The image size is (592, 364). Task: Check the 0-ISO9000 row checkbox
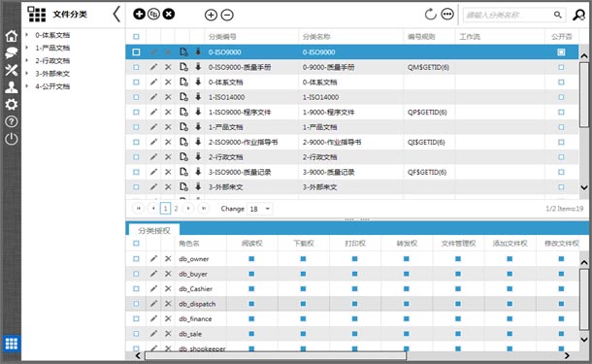[136, 51]
